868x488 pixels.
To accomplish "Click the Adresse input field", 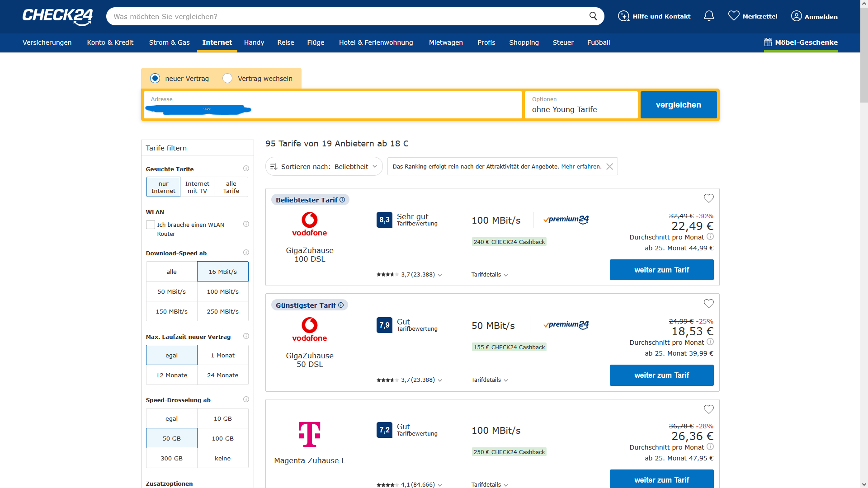I will (333, 105).
